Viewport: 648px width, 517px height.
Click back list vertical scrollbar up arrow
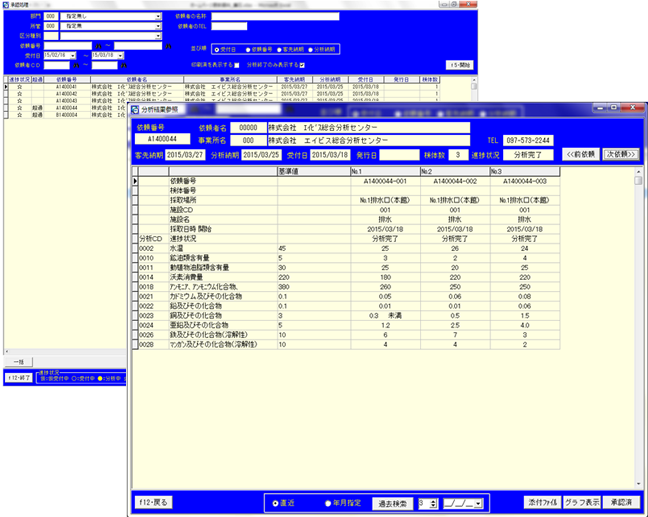474,80
